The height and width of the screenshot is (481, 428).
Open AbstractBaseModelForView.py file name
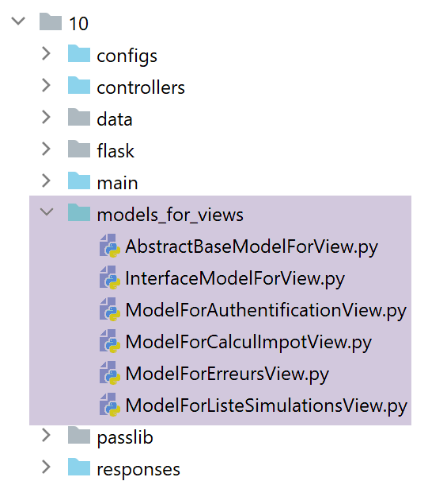[x=252, y=247]
